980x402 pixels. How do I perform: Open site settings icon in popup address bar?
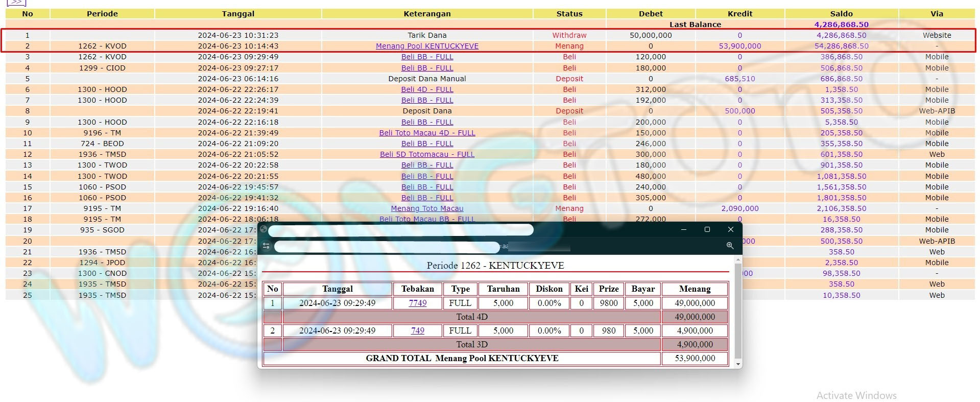pos(266,246)
